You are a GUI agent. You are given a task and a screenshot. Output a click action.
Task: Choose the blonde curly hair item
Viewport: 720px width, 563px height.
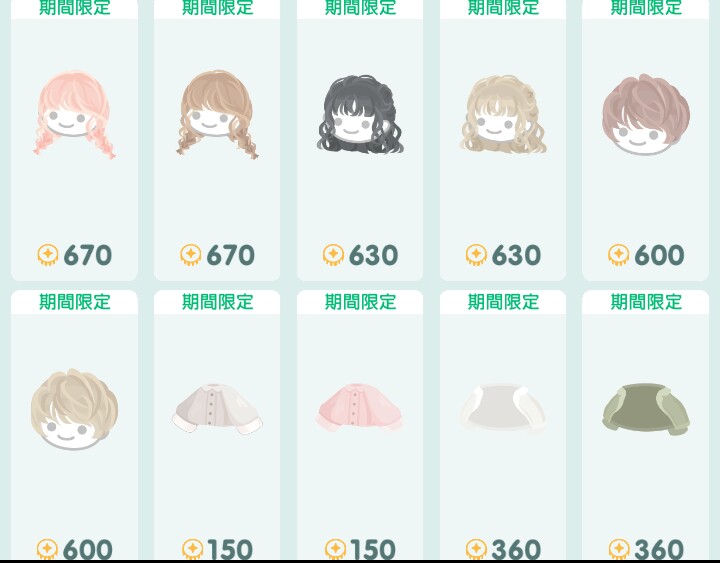503,115
